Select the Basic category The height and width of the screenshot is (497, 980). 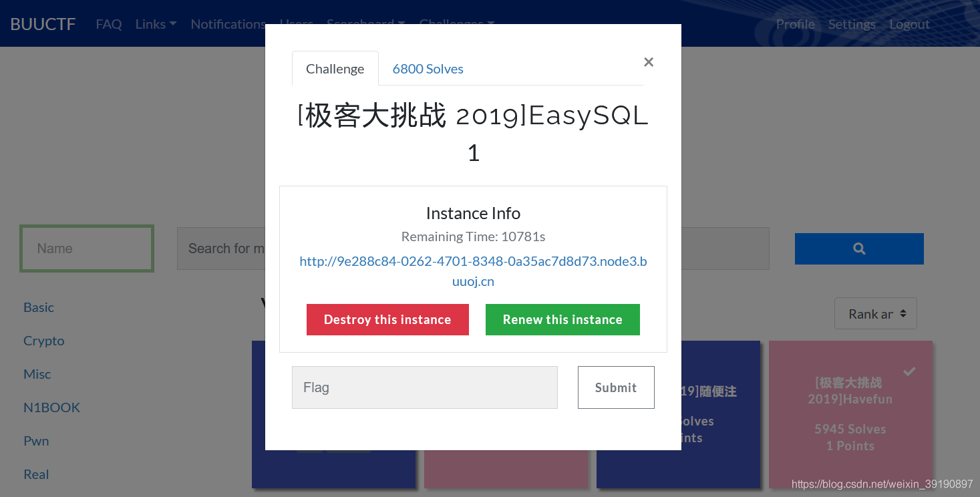[x=39, y=307]
